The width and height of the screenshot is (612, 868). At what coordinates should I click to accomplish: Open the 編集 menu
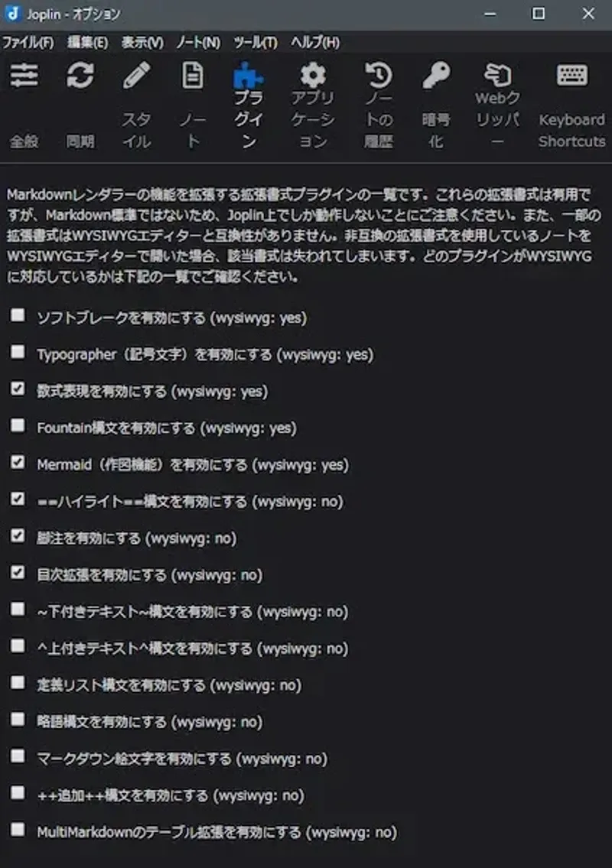click(x=86, y=44)
